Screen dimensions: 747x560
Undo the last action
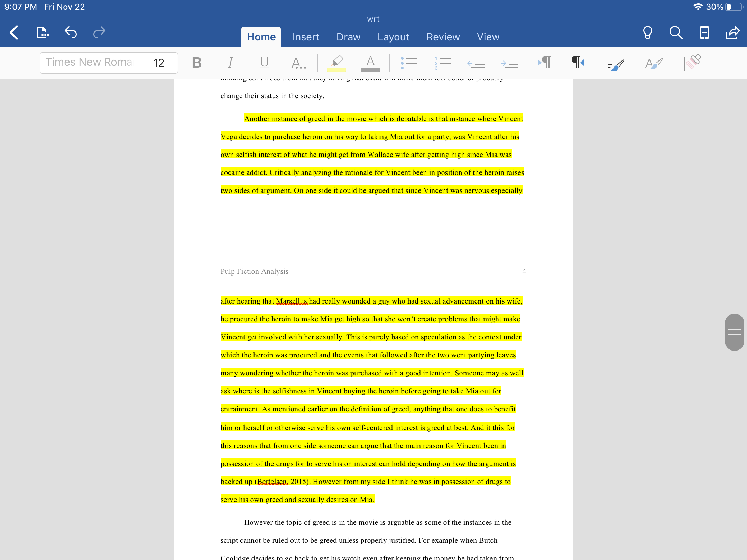[x=71, y=33]
